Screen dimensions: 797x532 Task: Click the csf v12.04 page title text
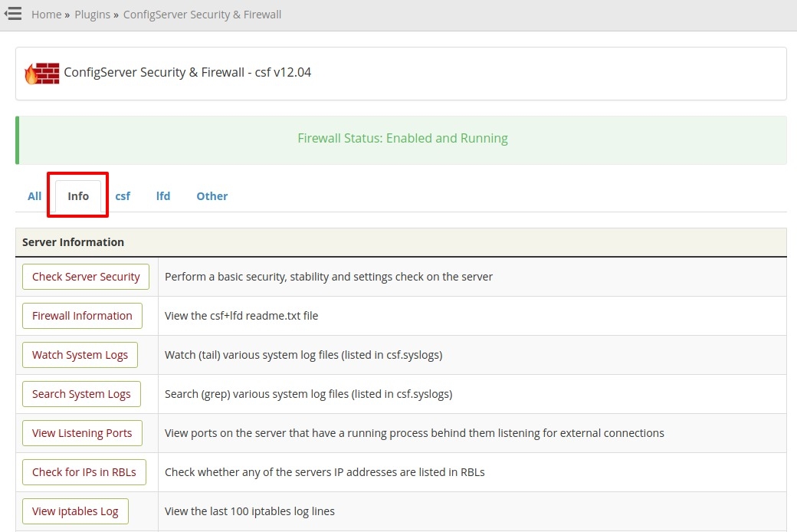[x=188, y=73]
